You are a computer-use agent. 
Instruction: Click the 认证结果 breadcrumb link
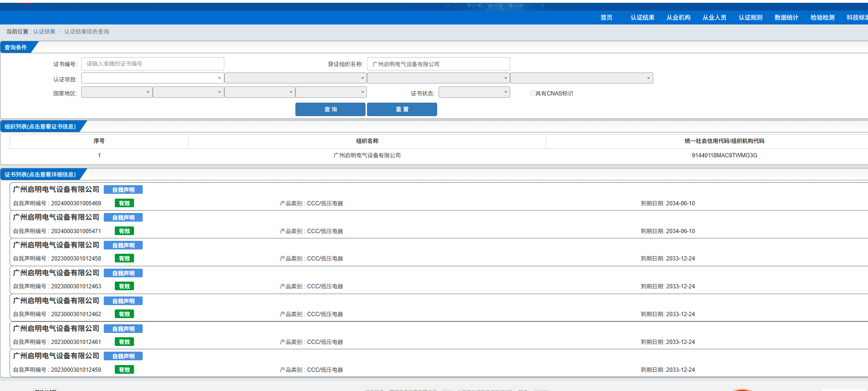click(44, 32)
